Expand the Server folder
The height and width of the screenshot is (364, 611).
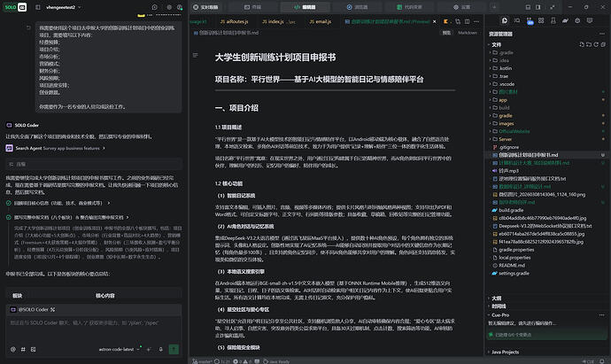pos(546,139)
